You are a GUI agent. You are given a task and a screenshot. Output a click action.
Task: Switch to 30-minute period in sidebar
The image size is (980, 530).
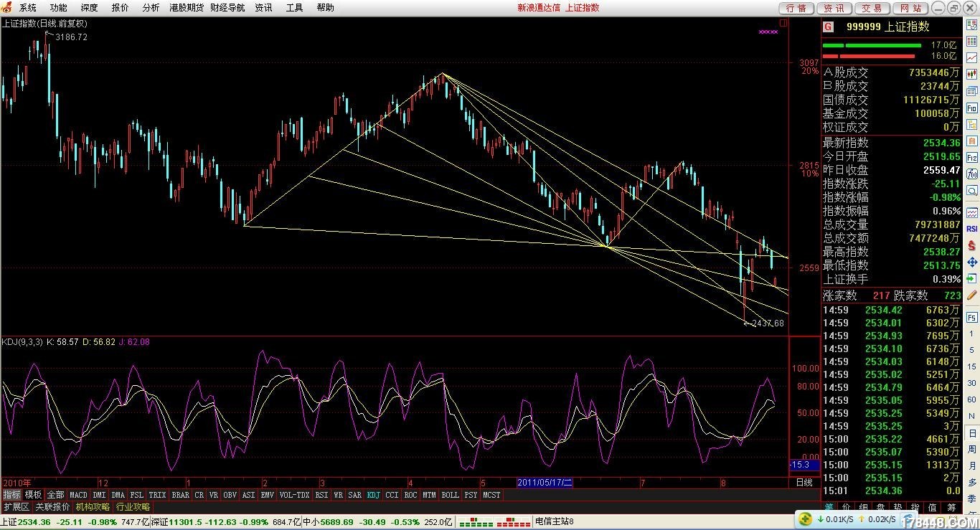point(971,382)
